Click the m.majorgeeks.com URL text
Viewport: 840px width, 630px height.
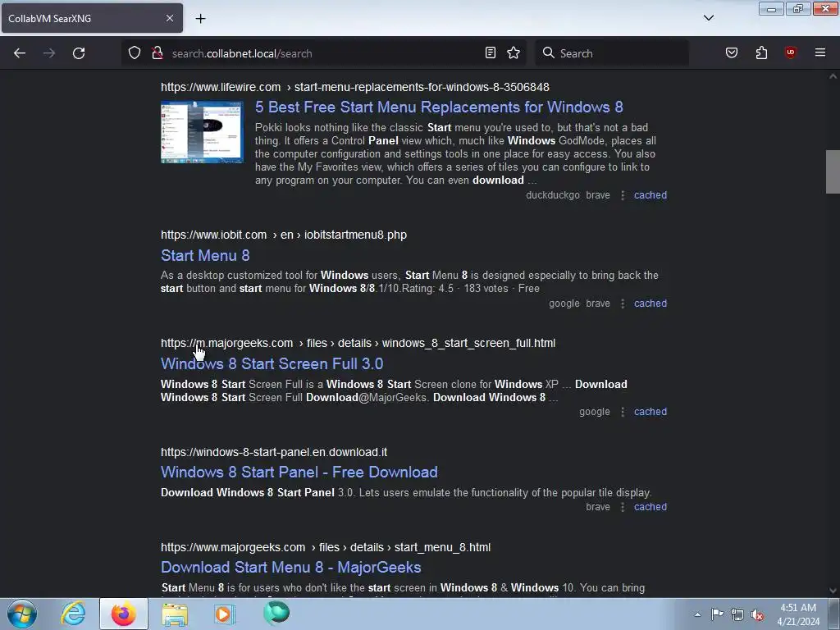pyautogui.click(x=227, y=343)
